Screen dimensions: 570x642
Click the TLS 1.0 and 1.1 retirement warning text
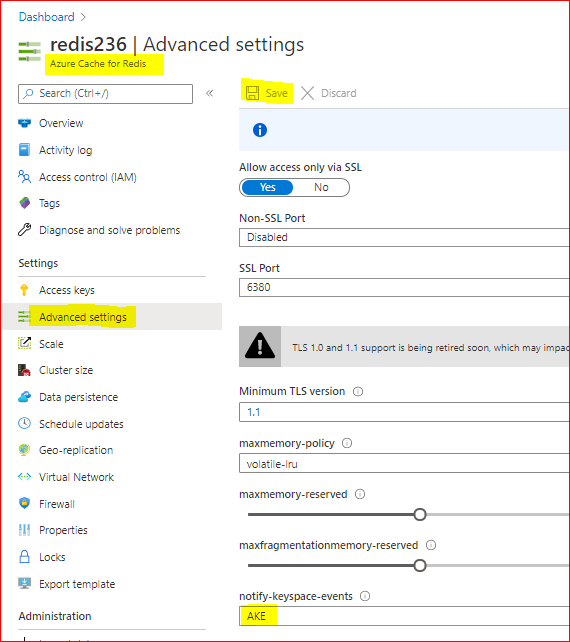tap(430, 348)
